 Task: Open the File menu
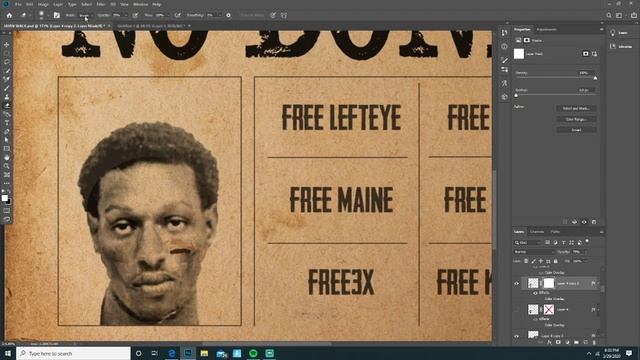(x=18, y=4)
